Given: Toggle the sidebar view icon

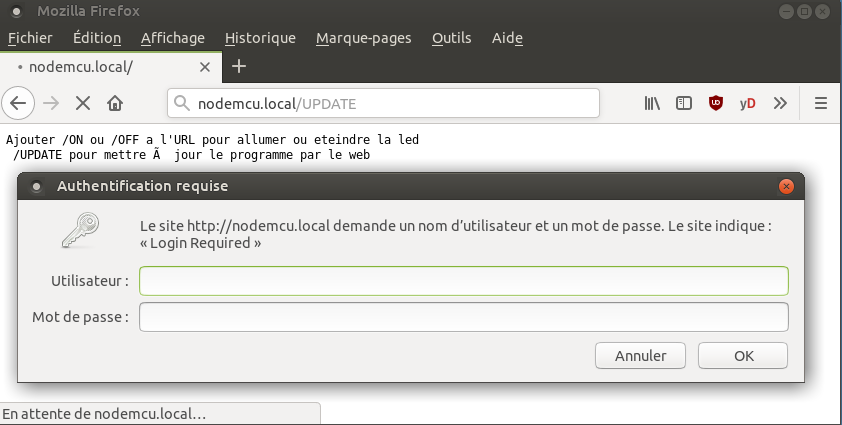Looking at the screenshot, I should coord(684,103).
